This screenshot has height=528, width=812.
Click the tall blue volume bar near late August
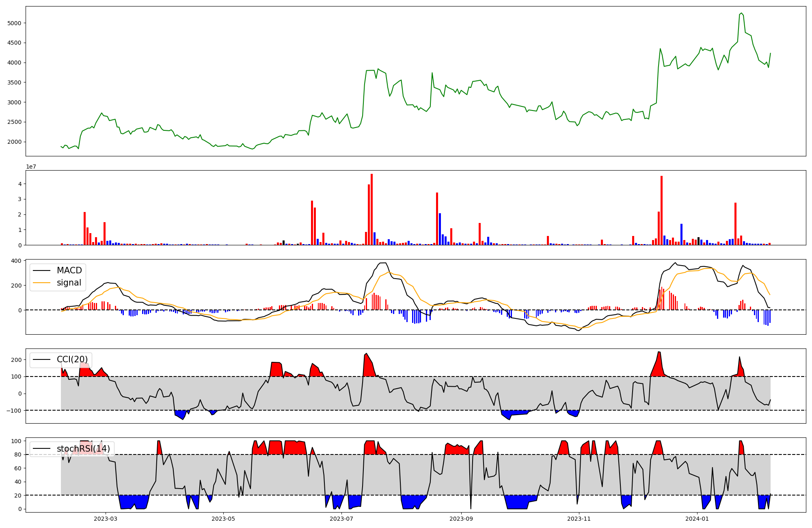[x=440, y=229]
